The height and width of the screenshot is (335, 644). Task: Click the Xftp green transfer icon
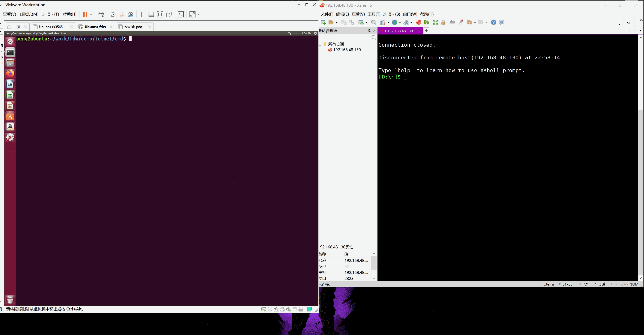pyautogui.click(x=426, y=22)
